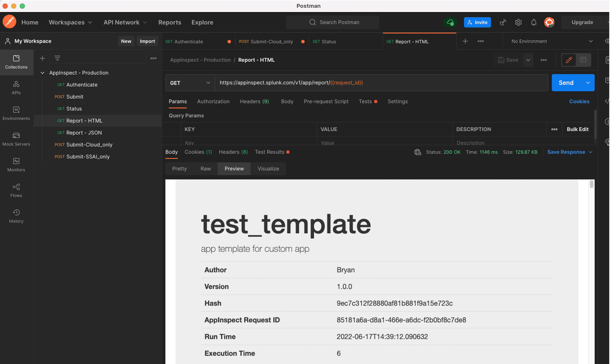Click the Search Postman field

tap(333, 22)
